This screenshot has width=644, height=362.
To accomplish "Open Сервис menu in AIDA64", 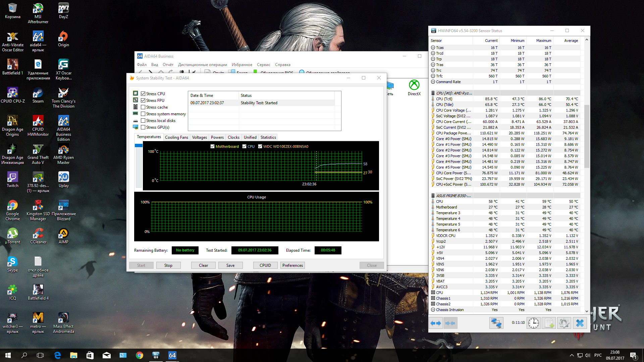I will pos(263,65).
